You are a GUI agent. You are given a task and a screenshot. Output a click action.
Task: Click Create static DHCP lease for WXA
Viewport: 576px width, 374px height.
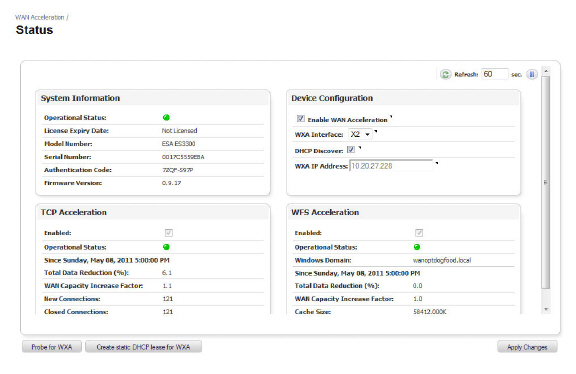143,347
